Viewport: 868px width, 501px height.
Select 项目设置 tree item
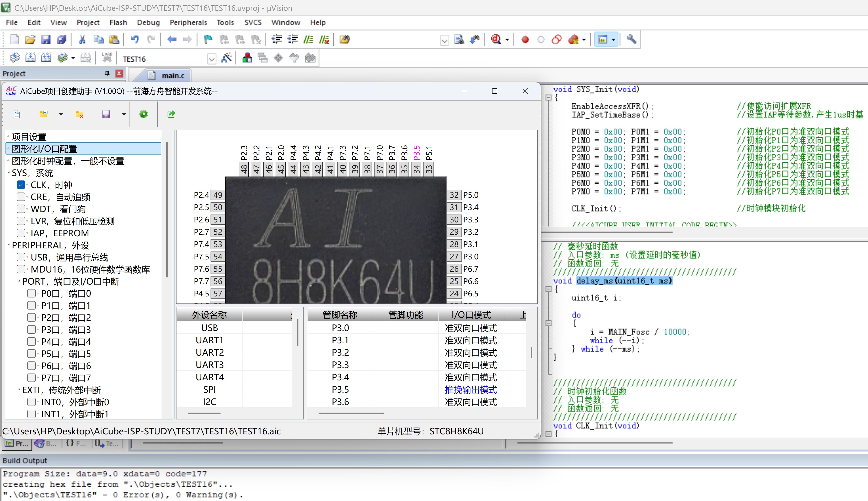(x=29, y=137)
